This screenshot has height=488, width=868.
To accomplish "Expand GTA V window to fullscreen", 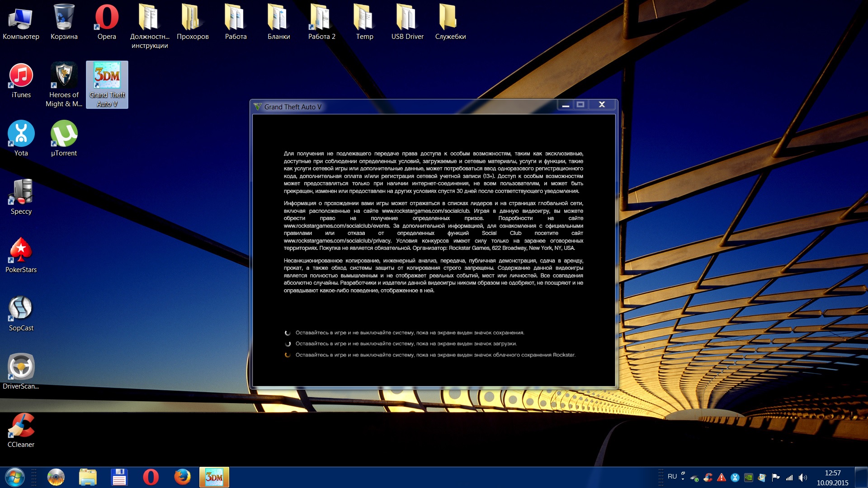I will (581, 105).
